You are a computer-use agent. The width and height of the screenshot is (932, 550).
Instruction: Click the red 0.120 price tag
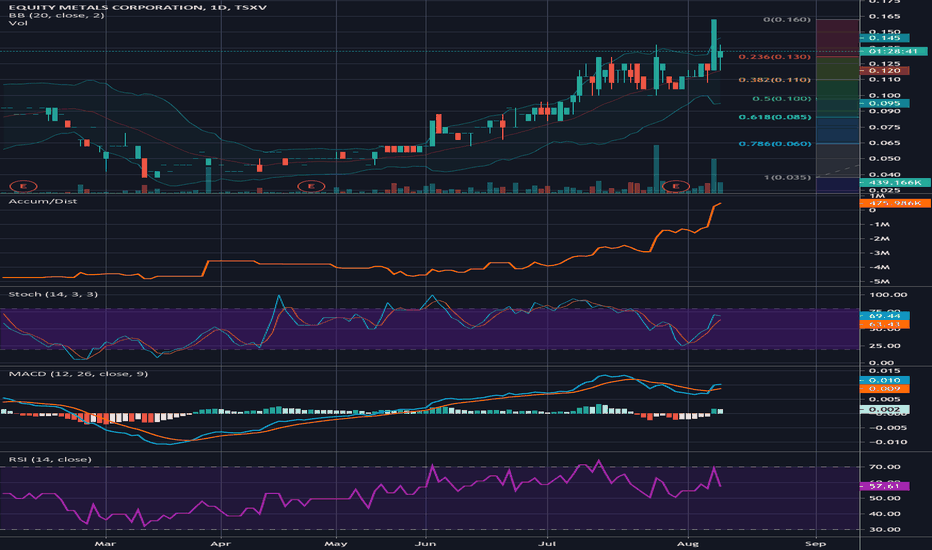(884, 70)
